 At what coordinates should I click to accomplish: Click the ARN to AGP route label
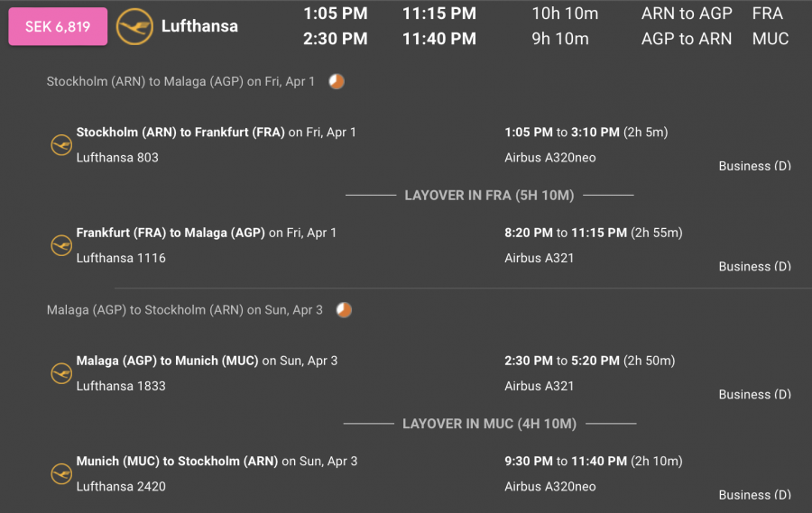pos(687,14)
